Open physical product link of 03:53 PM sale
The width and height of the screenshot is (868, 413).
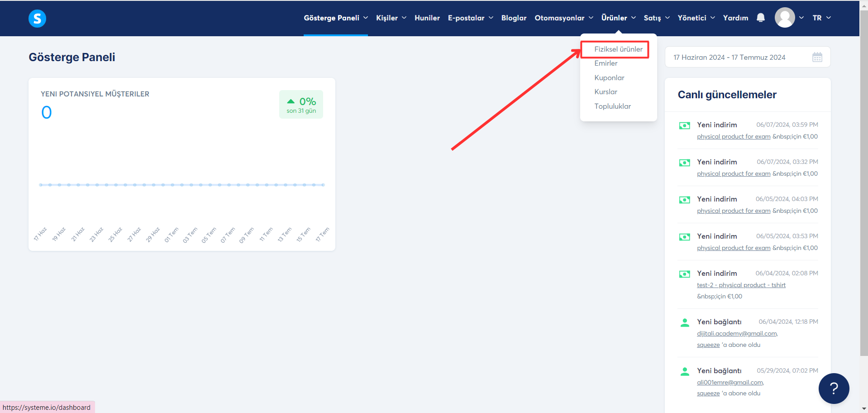pos(734,248)
